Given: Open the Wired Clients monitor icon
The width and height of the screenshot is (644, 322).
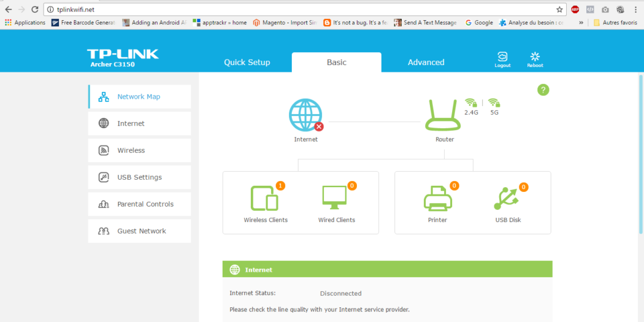Looking at the screenshot, I should click(x=336, y=198).
